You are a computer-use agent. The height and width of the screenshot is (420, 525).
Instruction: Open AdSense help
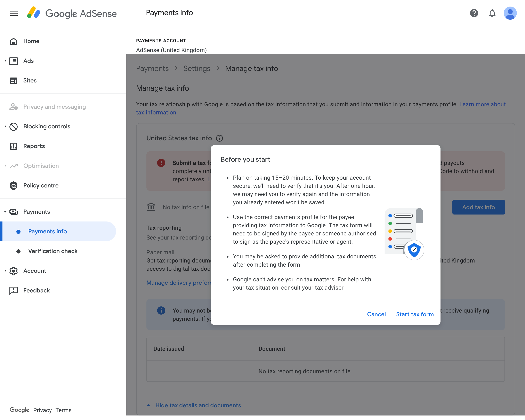[474, 13]
